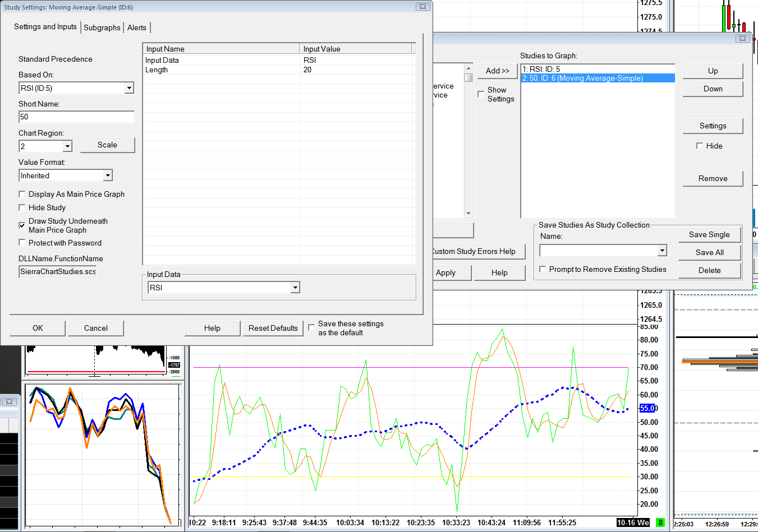
Task: Close the small panel at bottom left
Action: coord(9,402)
